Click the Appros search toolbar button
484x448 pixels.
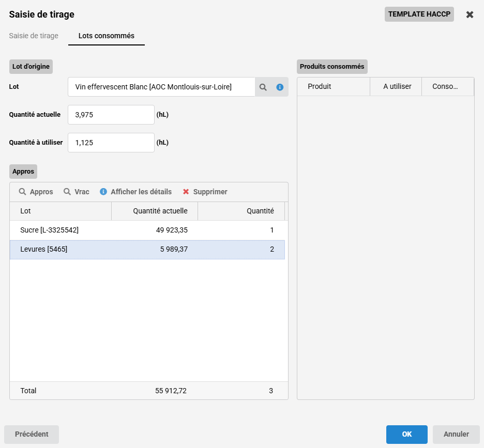point(36,192)
